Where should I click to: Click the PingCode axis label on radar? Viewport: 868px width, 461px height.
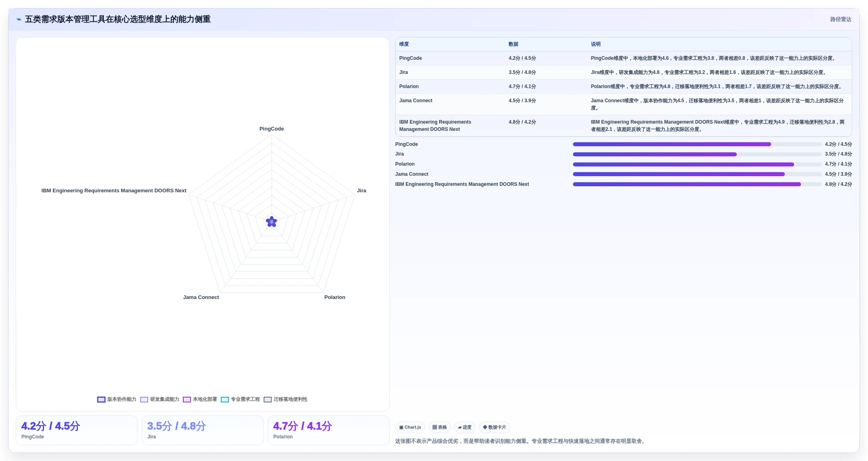point(272,129)
